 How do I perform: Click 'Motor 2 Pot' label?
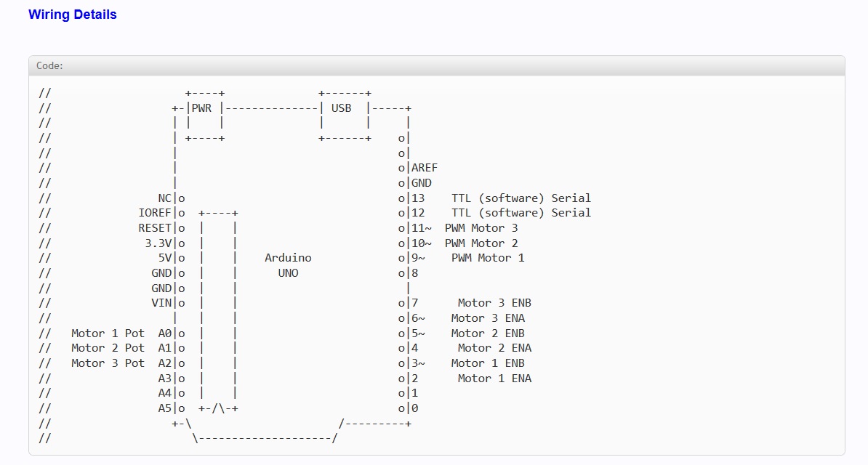(108, 348)
